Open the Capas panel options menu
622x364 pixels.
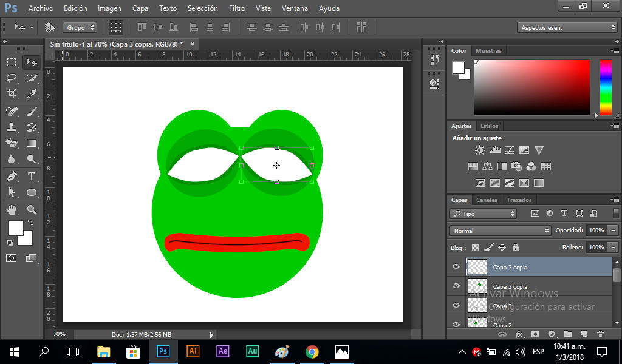[615, 200]
